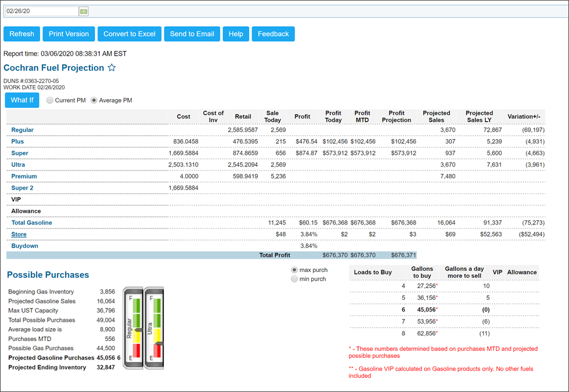
Task: Click the 53,956 gallons to buy value
Action: [426, 322]
